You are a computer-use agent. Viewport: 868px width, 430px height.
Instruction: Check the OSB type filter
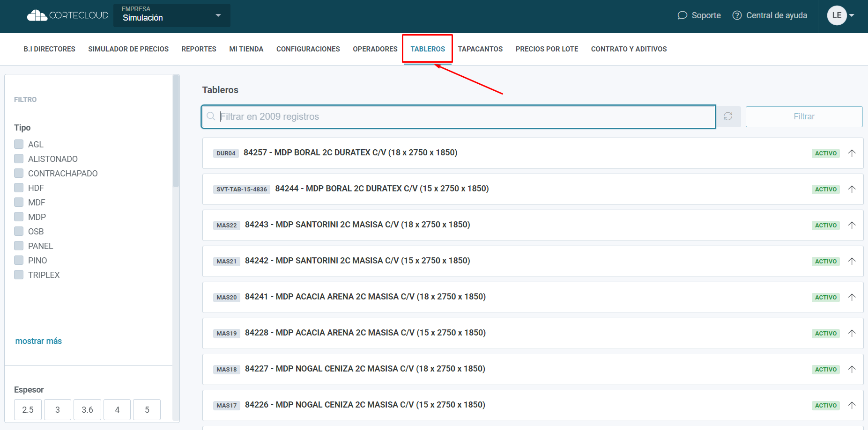click(19, 231)
